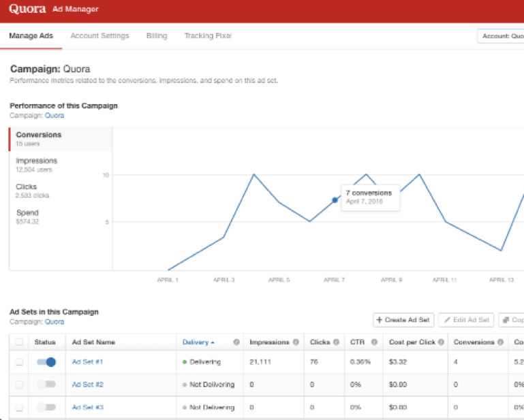Screen dimensions: 524x420
Task: Switch to Manage Ads tab
Action: coord(31,35)
